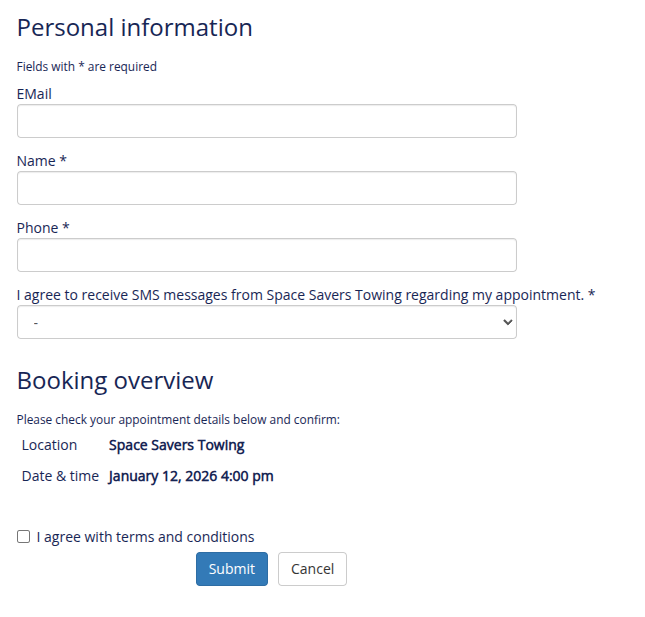Click the 'Fields with * are required' note
Viewport: 645px width, 617px height.
click(x=87, y=67)
